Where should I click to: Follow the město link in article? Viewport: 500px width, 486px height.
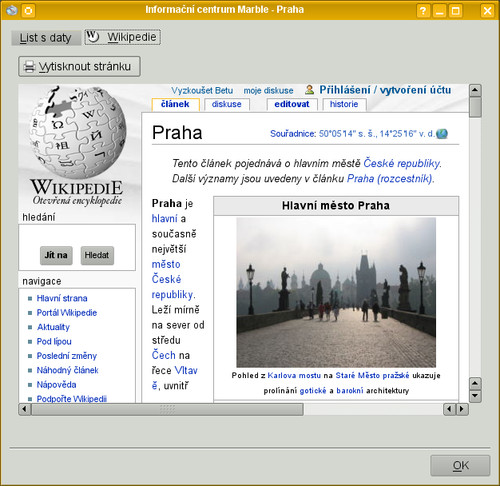tap(166, 264)
